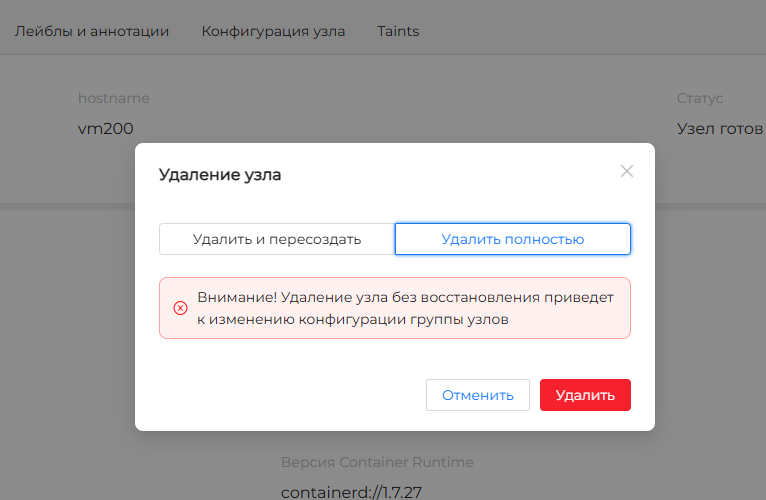Click the red warning circle icon
This screenshot has width=766, height=500.
181,308
